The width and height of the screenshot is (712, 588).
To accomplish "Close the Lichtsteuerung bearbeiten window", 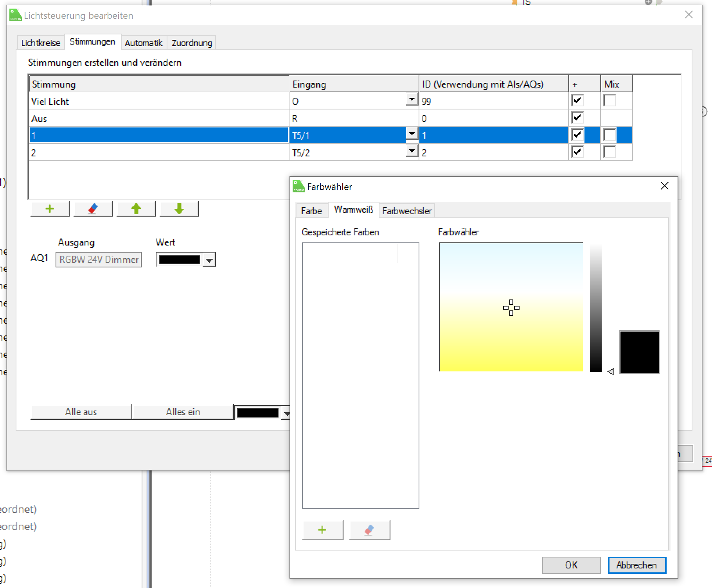I will pyautogui.click(x=689, y=15).
